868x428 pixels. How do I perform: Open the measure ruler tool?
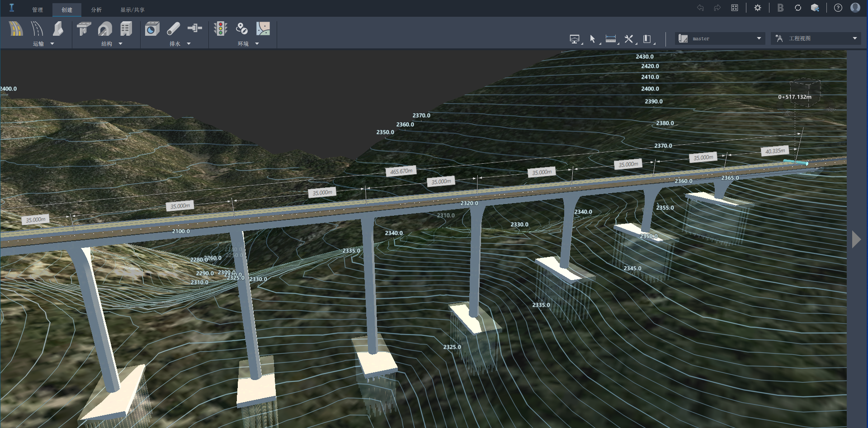611,39
